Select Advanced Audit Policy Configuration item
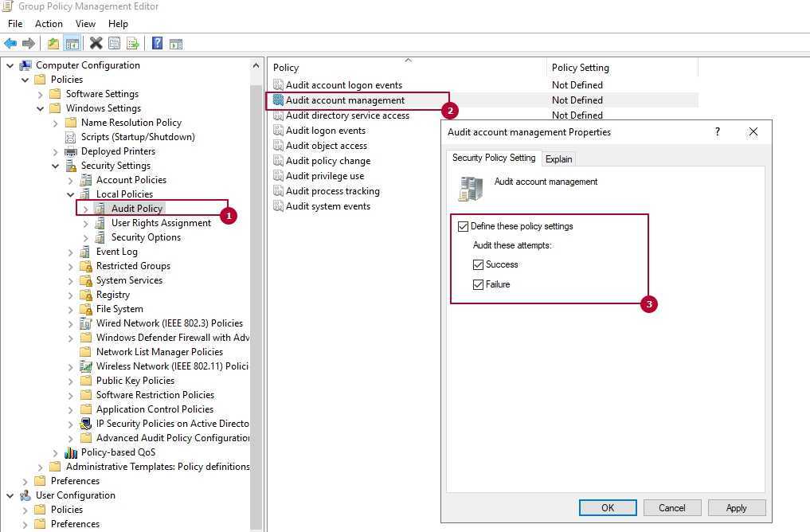 [x=173, y=438]
